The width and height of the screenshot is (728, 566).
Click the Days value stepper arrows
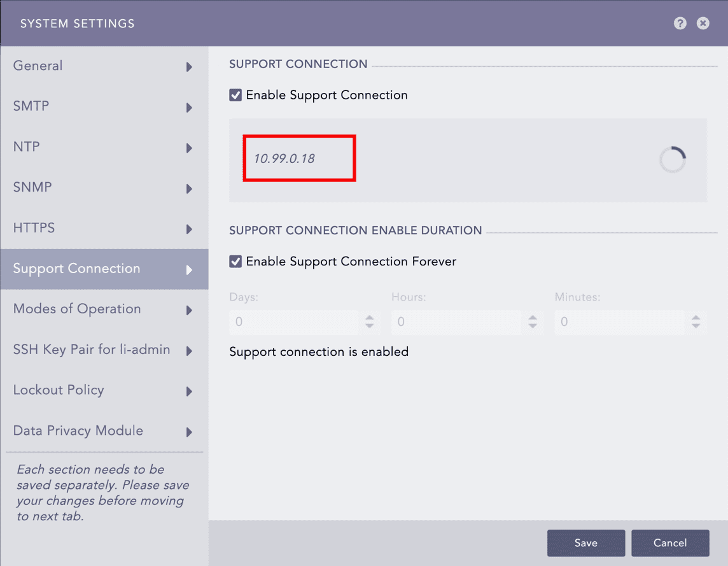coord(370,322)
